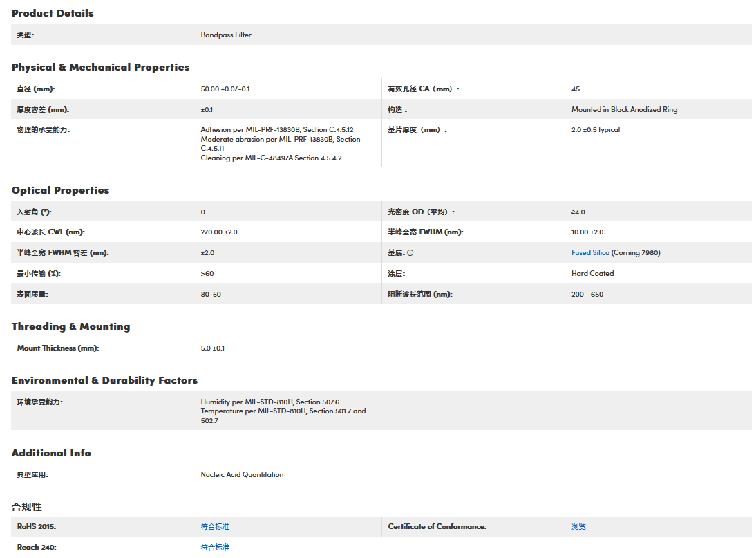Open the RoHS 2015 符合标准 link
The width and height of the screenshot is (756, 558).
pos(215,527)
